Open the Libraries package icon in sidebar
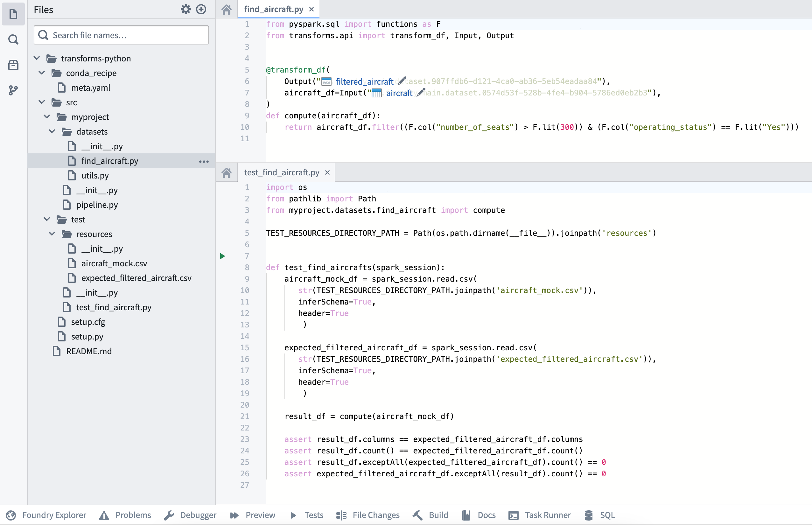The width and height of the screenshot is (812, 525). 13,65
